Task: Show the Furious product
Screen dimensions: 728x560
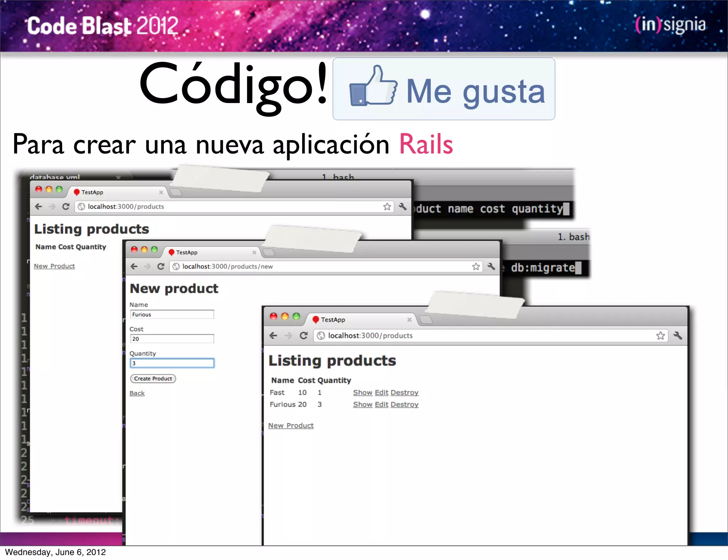Action: tap(363, 404)
